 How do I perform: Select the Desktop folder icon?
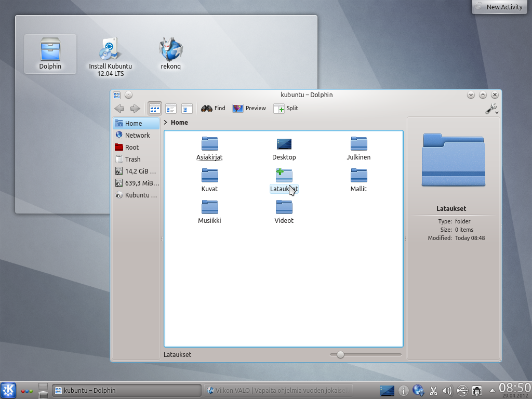[284, 149]
